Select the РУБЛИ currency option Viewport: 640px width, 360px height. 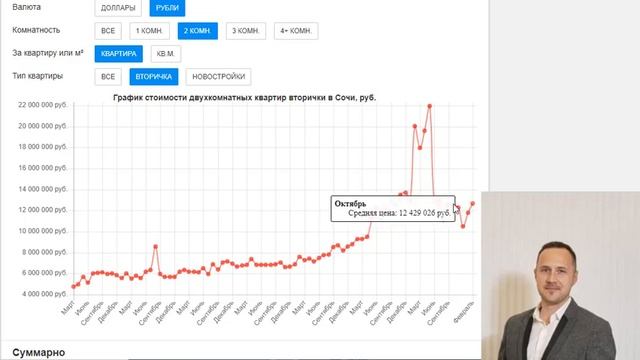tap(167, 8)
